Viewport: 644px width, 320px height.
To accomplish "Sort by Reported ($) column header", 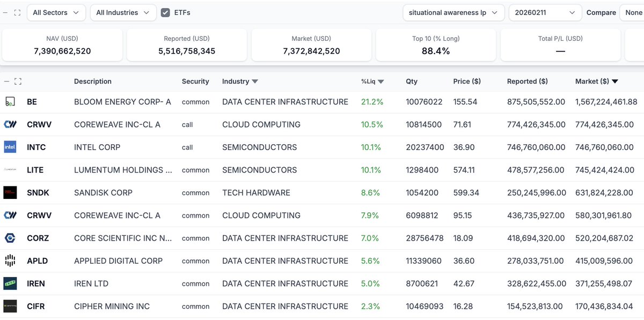I will point(528,81).
